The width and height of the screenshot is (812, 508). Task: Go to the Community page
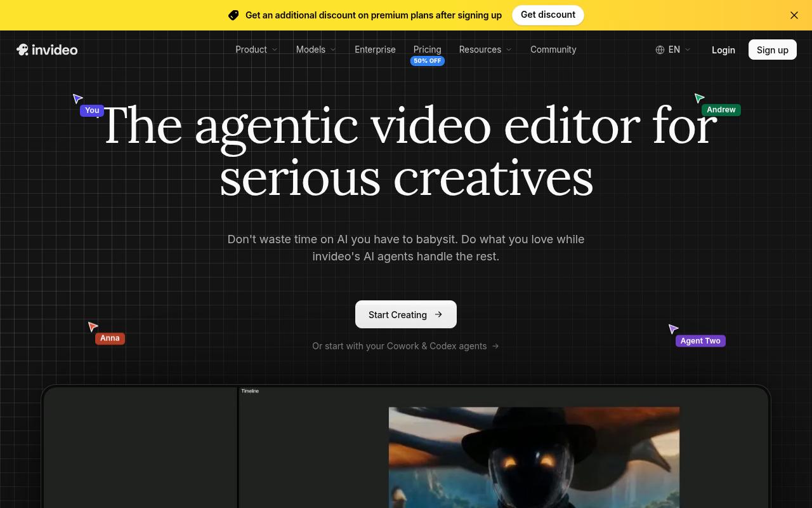coord(553,50)
